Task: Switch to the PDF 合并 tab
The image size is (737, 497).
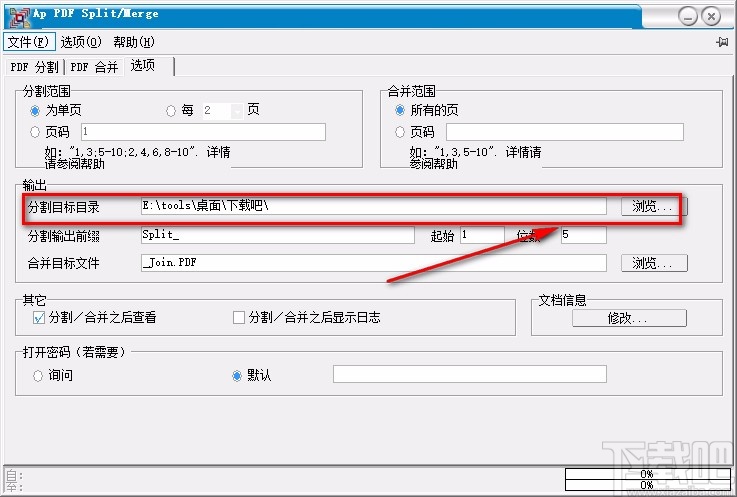Action: pos(94,67)
